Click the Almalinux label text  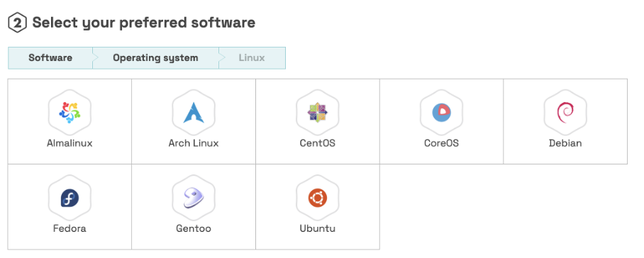pos(70,143)
